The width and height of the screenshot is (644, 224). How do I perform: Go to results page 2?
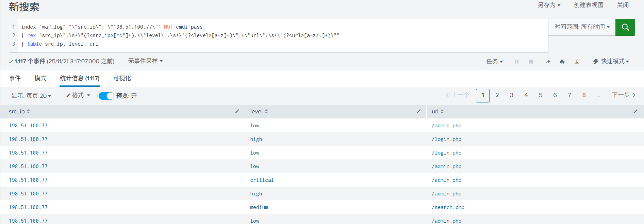click(x=497, y=95)
